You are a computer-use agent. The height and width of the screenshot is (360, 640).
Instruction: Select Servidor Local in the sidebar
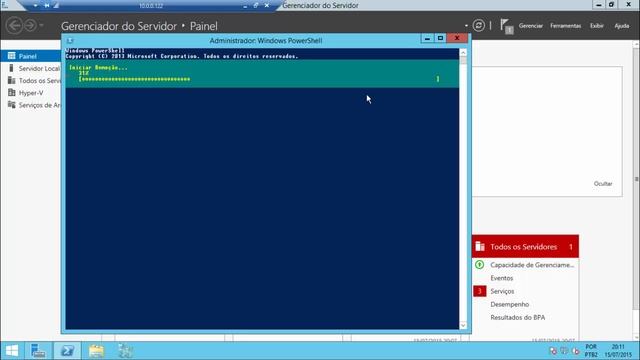[31, 68]
